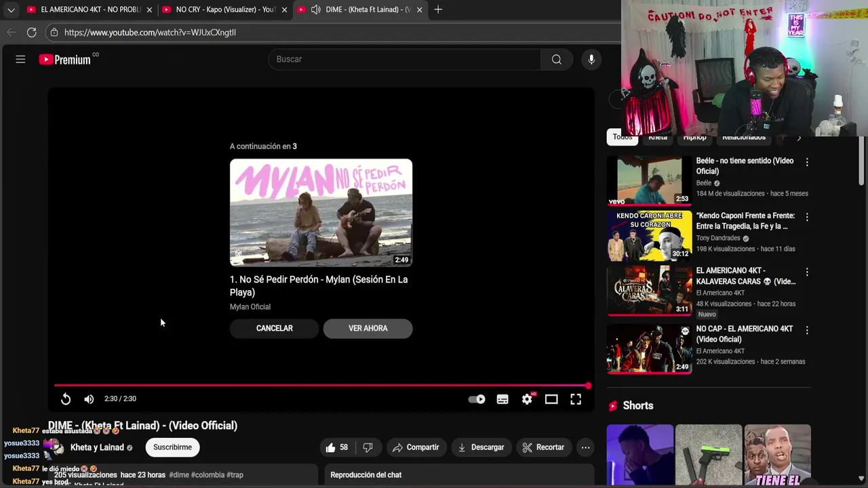Open options for NO CAP video
868x488 pixels.
[807, 330]
